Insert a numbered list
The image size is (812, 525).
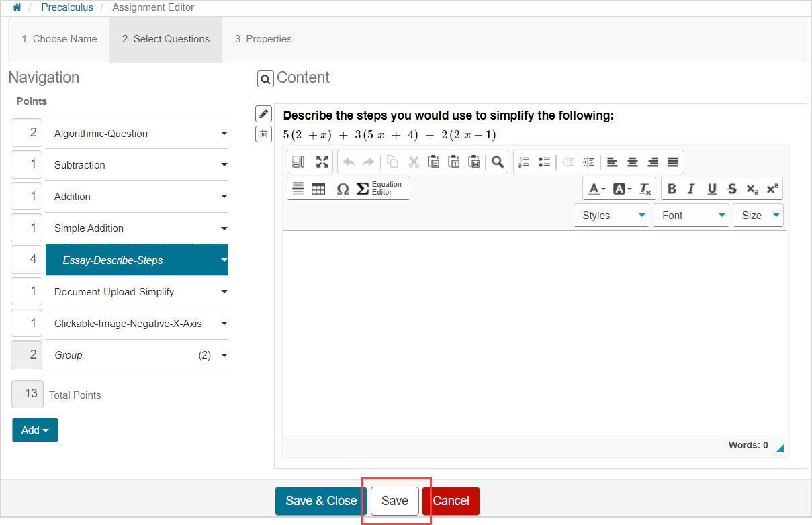(525, 162)
